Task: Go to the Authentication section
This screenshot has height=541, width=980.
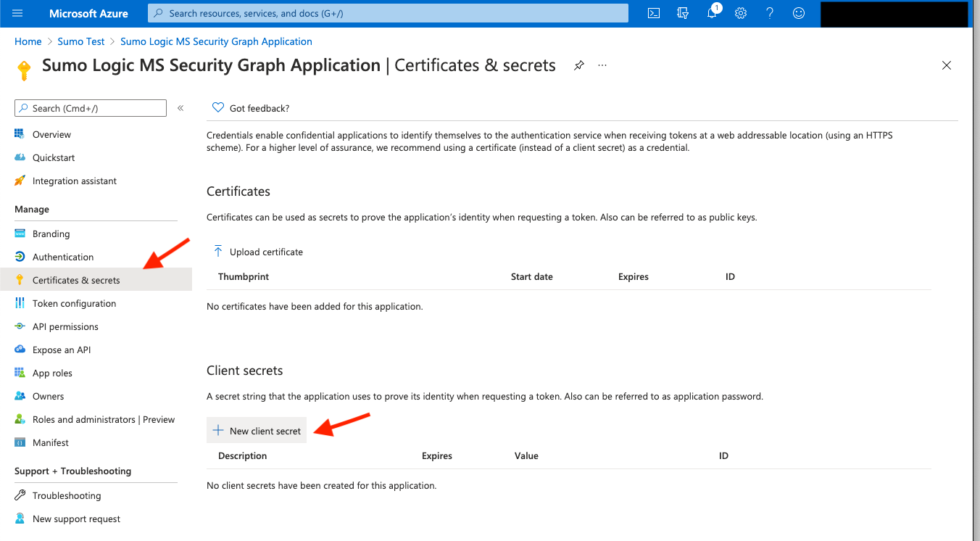Action: point(63,257)
